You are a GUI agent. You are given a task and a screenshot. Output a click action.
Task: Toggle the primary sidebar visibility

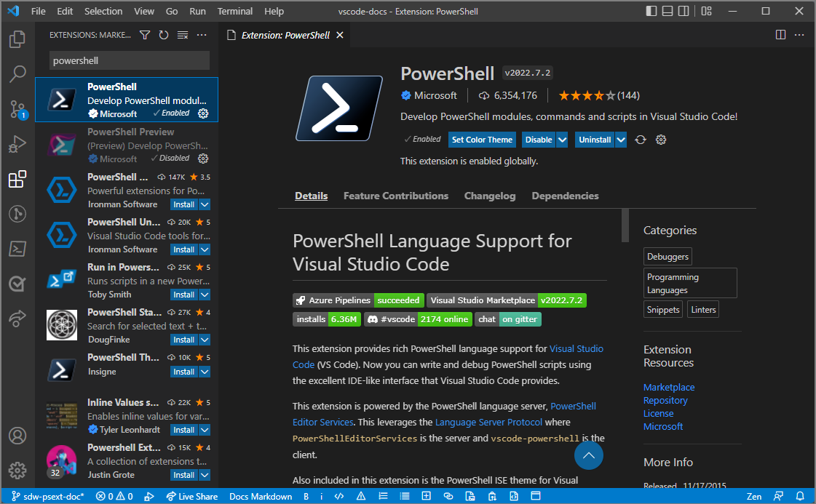point(650,11)
